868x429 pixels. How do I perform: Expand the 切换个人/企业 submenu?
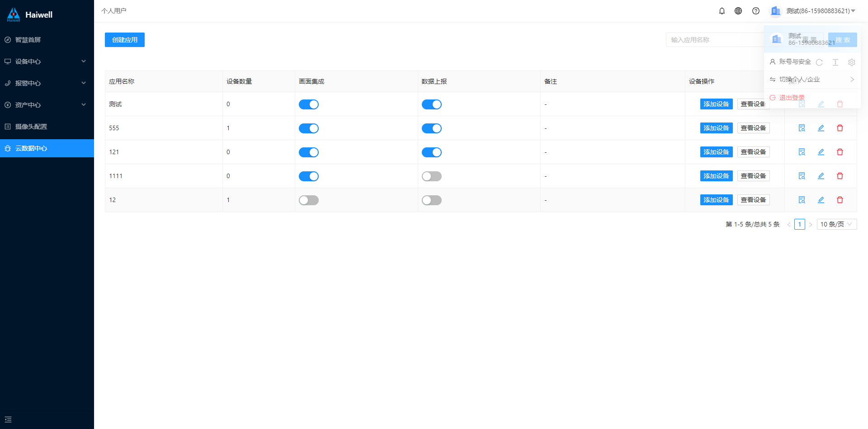point(812,80)
